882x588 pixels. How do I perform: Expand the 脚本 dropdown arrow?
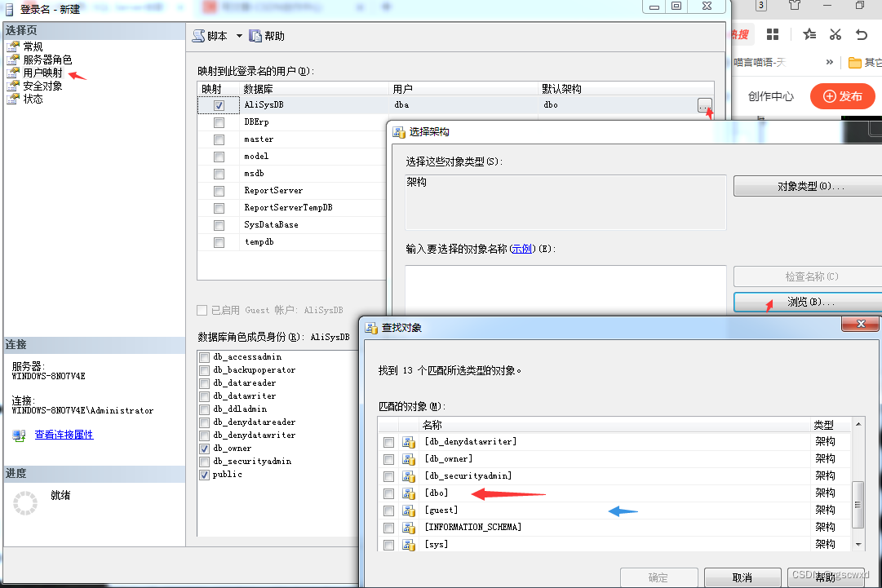pos(239,36)
